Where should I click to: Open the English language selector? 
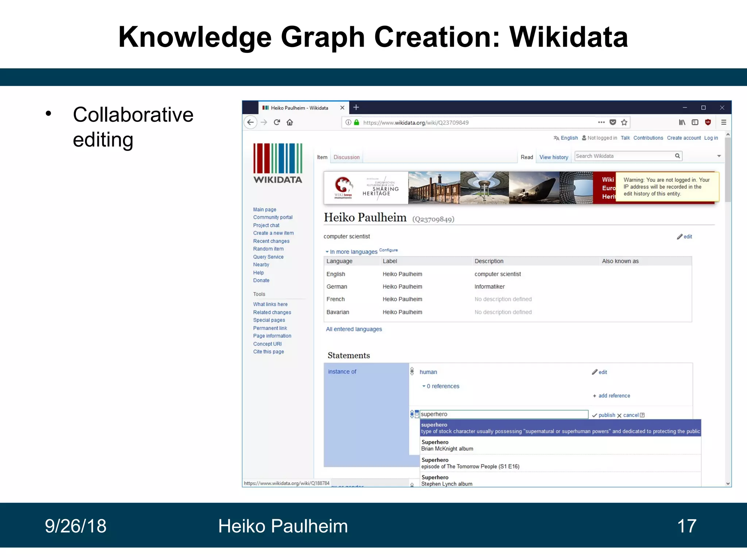[566, 138]
